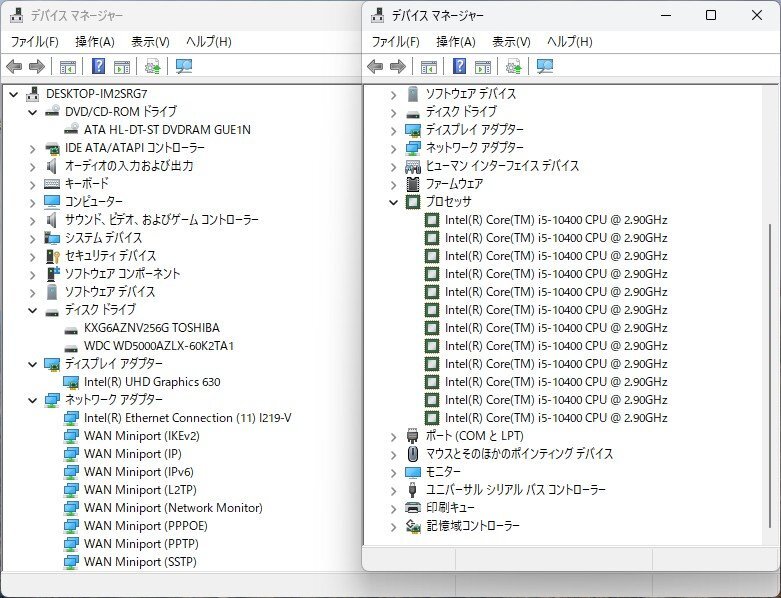Click Forward arrow in left window toolbar
The height and width of the screenshot is (598, 781).
(x=37, y=66)
